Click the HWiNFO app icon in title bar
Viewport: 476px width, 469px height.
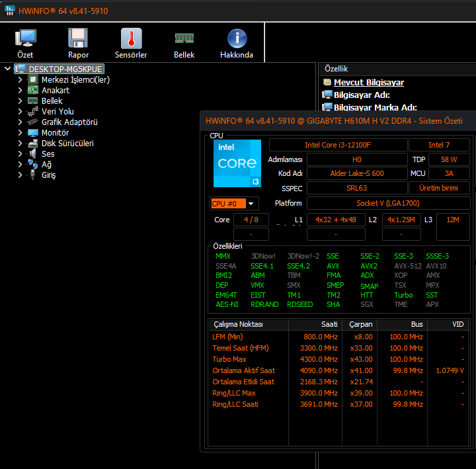point(10,11)
